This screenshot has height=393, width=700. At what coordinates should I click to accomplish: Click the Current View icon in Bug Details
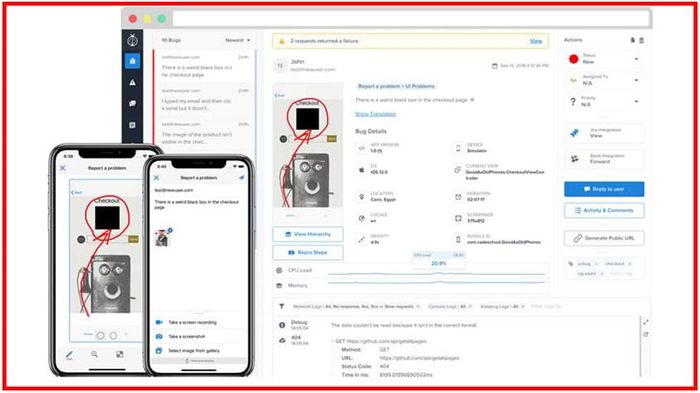click(458, 170)
